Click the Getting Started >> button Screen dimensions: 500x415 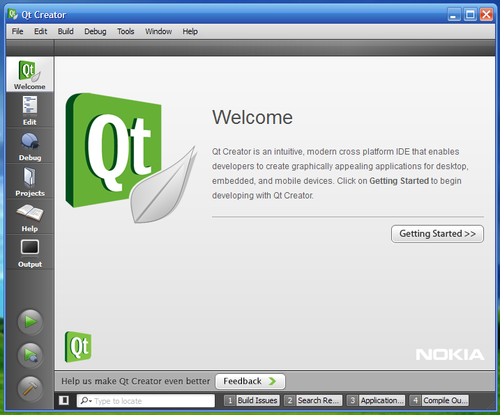437,234
